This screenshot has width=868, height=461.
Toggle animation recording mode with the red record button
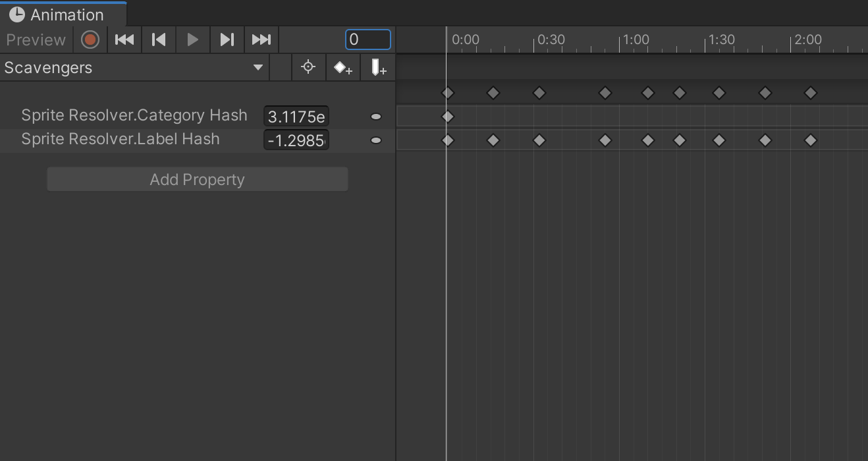coord(90,40)
